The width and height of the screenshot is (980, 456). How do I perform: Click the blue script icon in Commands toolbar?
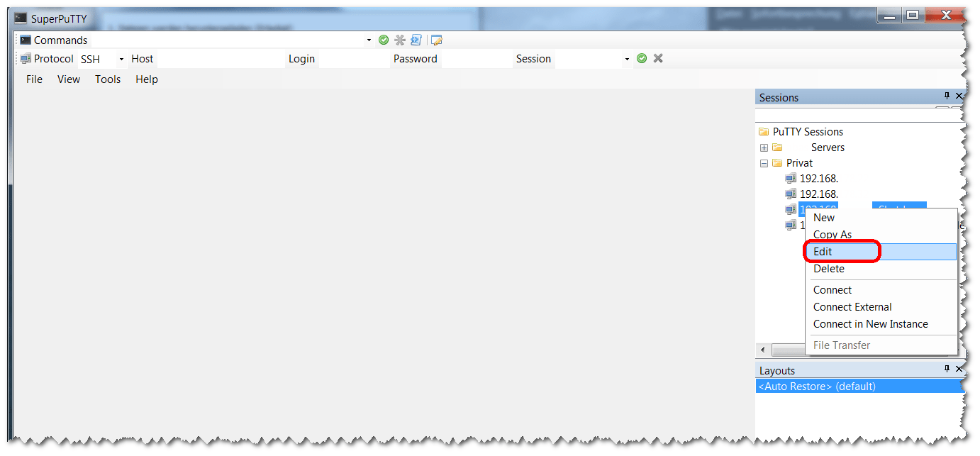tap(416, 40)
